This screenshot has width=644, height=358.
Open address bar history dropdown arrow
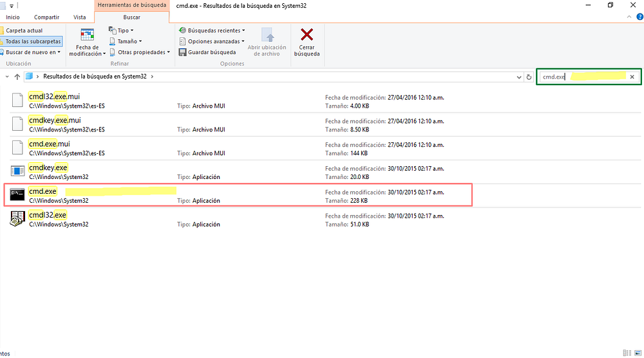coord(518,77)
